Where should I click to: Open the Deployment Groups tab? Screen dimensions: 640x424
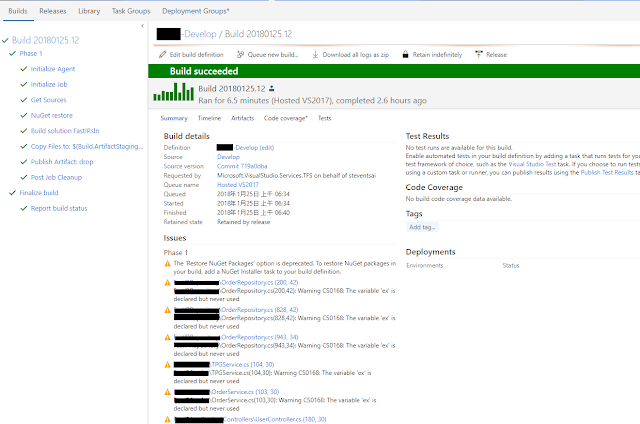pos(196,11)
